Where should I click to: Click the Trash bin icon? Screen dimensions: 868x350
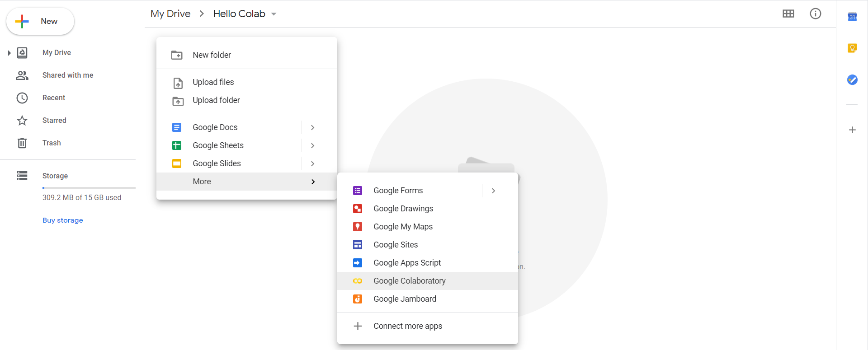22,143
